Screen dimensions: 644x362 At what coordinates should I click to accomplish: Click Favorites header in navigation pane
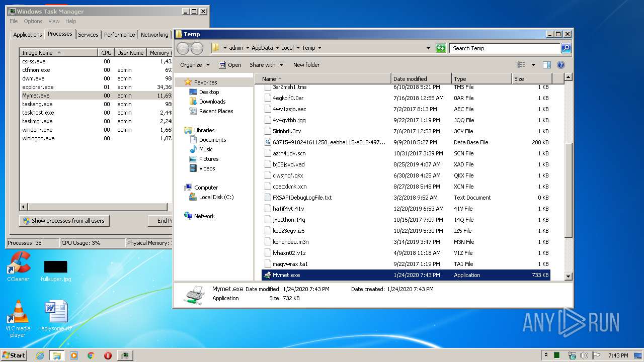[x=205, y=82]
